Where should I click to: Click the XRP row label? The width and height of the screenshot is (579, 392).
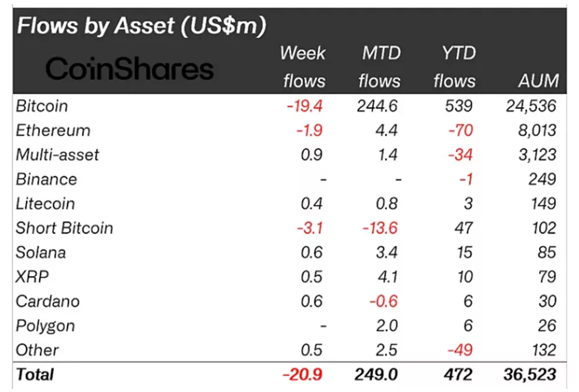coord(32,277)
